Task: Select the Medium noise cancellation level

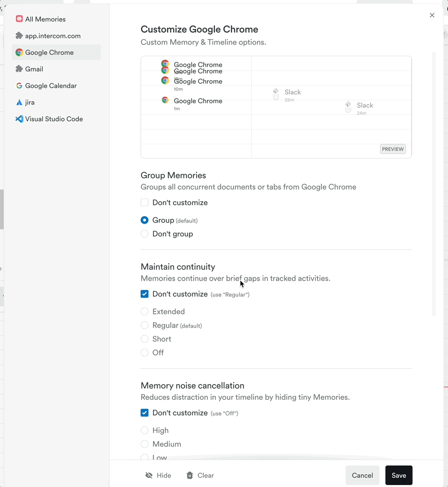Action: pyautogui.click(x=145, y=444)
